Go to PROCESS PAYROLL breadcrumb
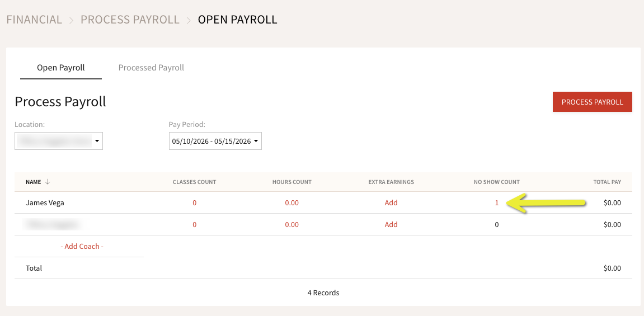Viewport: 644px width, 316px height. (130, 19)
